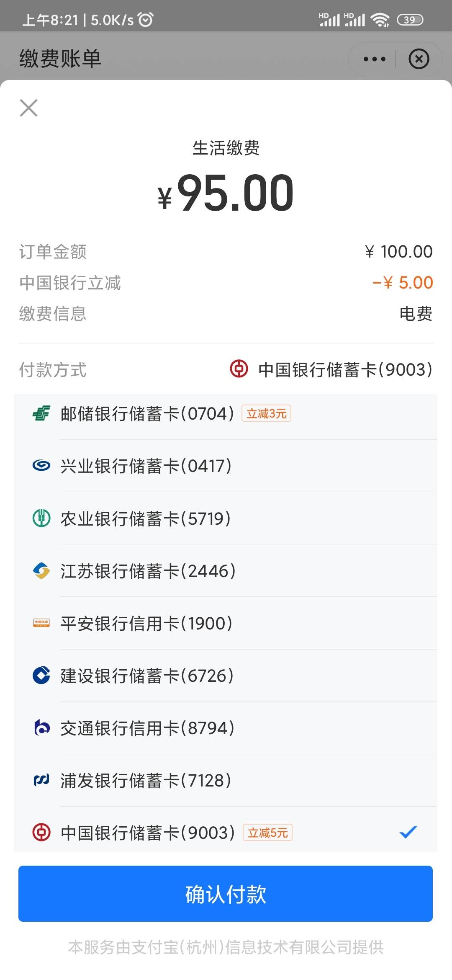
Task: Tap the 立减3元 discount label
Action: 266,414
